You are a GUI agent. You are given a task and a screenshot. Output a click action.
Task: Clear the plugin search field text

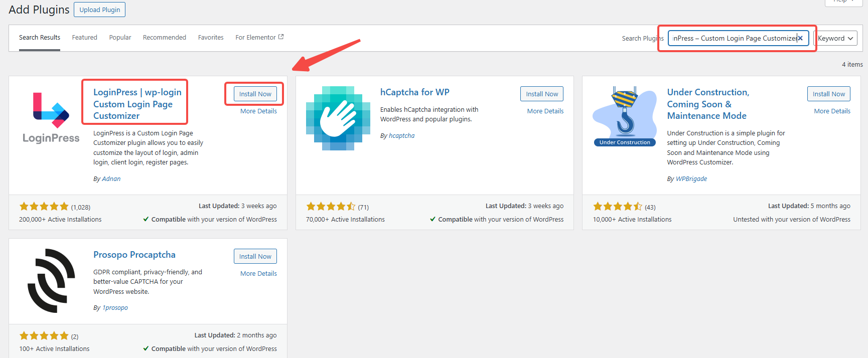click(800, 38)
